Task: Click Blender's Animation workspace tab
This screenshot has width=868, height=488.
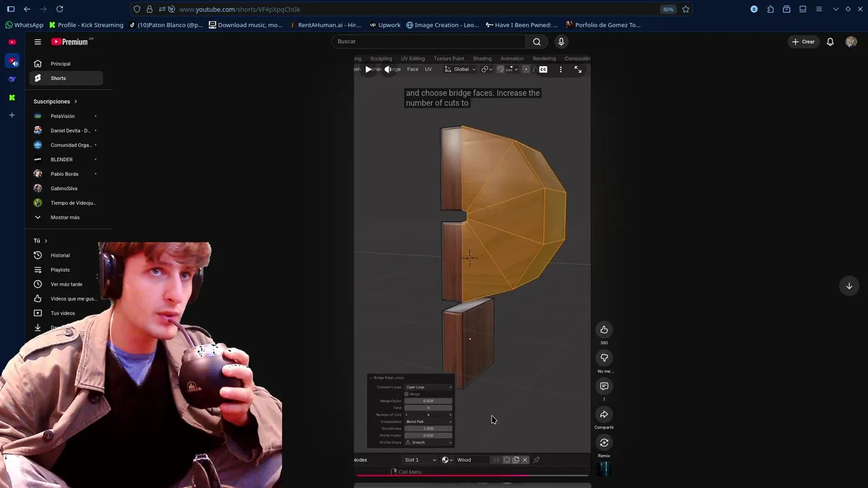Action: click(512, 59)
